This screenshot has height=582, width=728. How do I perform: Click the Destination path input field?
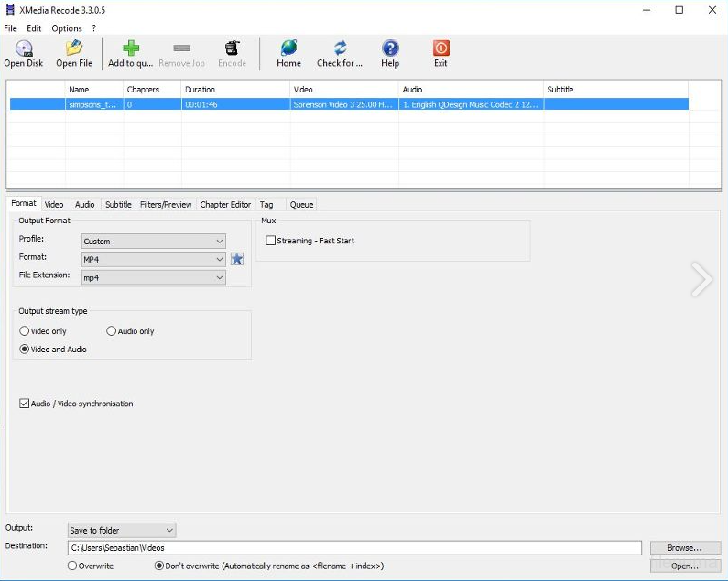[x=354, y=548]
